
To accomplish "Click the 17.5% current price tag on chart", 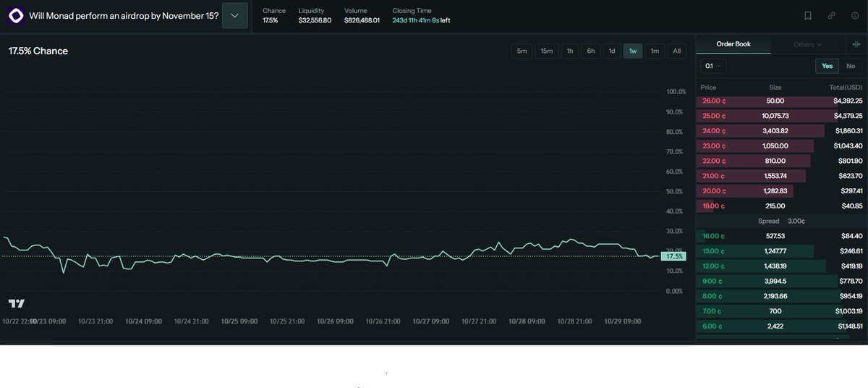I will click(674, 256).
